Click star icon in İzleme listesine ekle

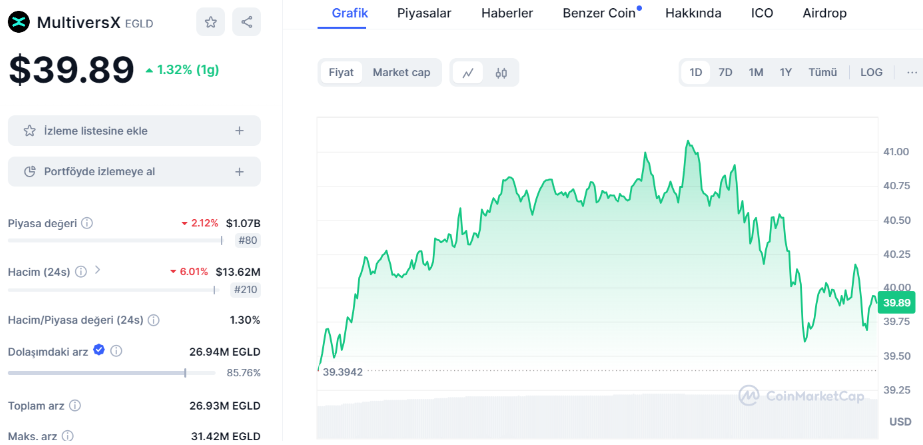29,131
